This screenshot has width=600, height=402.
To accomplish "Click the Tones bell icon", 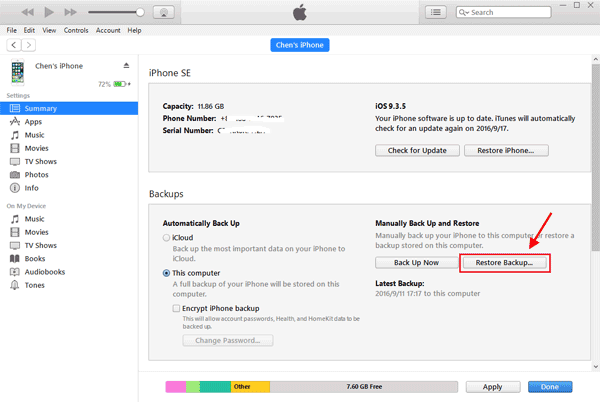I will click(15, 285).
